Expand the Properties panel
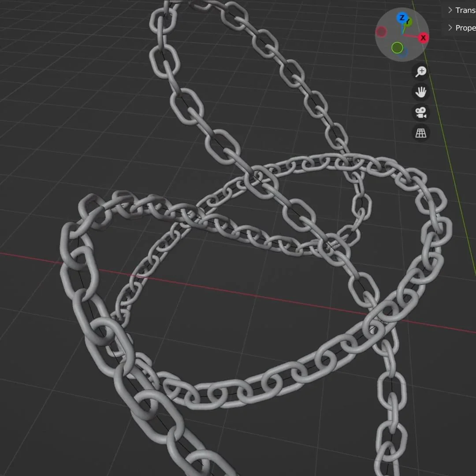Image resolution: width=476 pixels, height=476 pixels. (x=461, y=28)
